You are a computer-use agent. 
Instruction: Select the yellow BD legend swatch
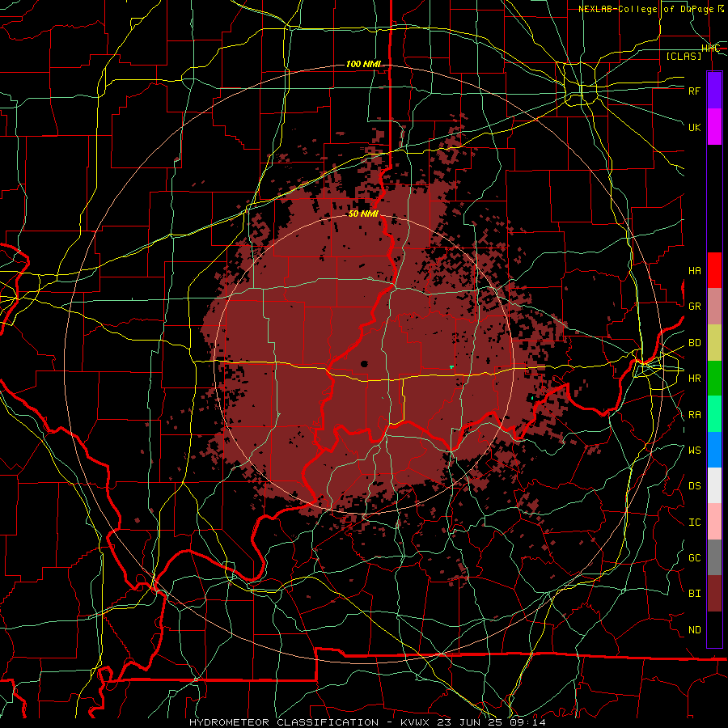714,342
